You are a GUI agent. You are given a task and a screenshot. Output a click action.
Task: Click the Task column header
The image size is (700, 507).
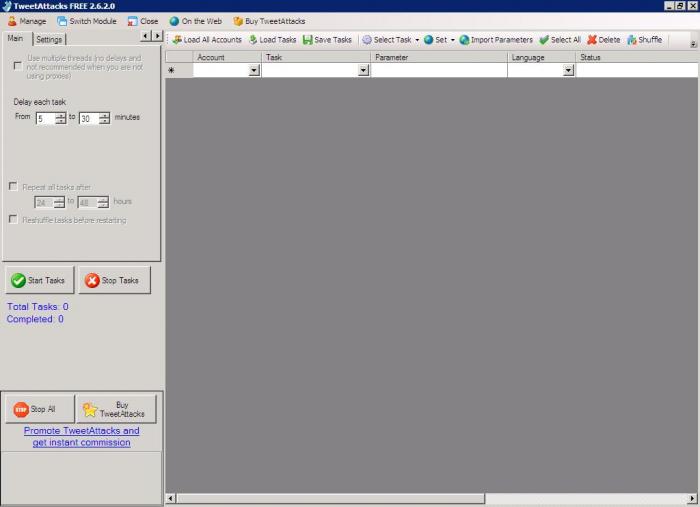click(x=316, y=57)
